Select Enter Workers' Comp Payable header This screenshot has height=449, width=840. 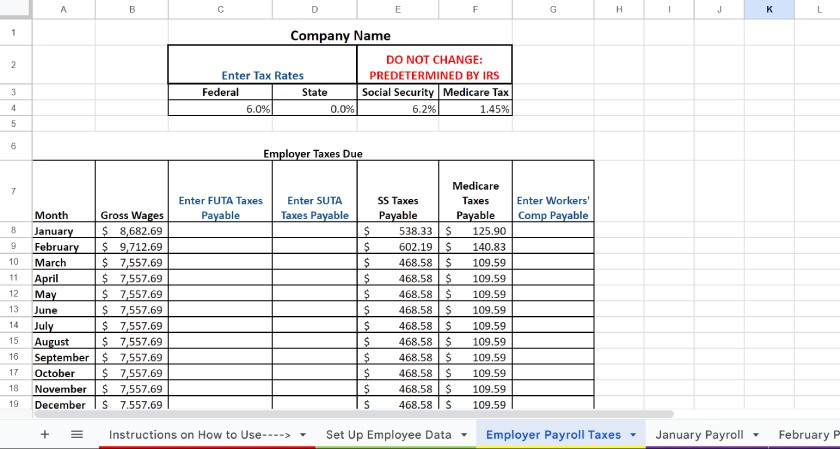coord(553,191)
